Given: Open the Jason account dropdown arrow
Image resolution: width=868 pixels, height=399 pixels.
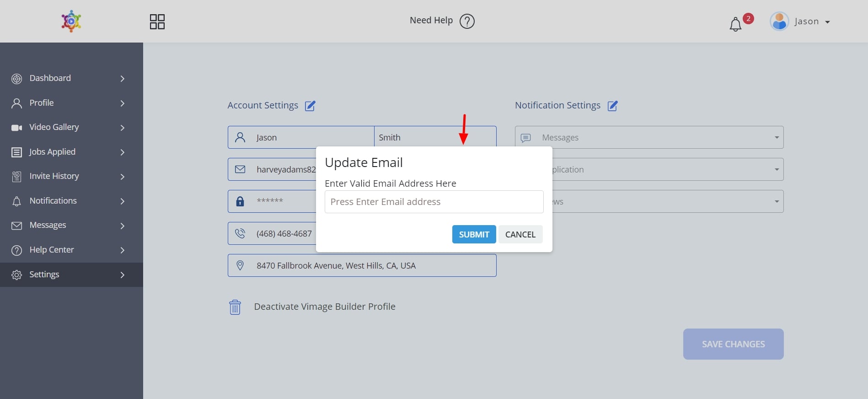Looking at the screenshot, I should (827, 22).
